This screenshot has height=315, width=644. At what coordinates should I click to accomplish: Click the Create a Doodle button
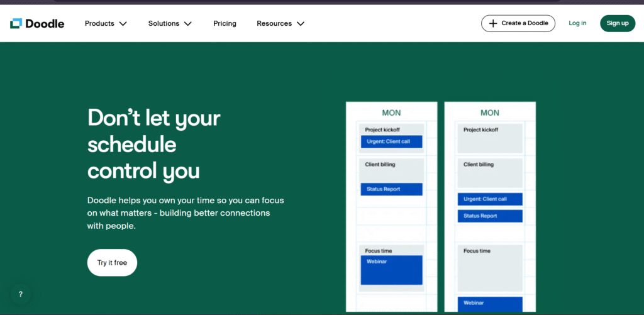(x=518, y=23)
